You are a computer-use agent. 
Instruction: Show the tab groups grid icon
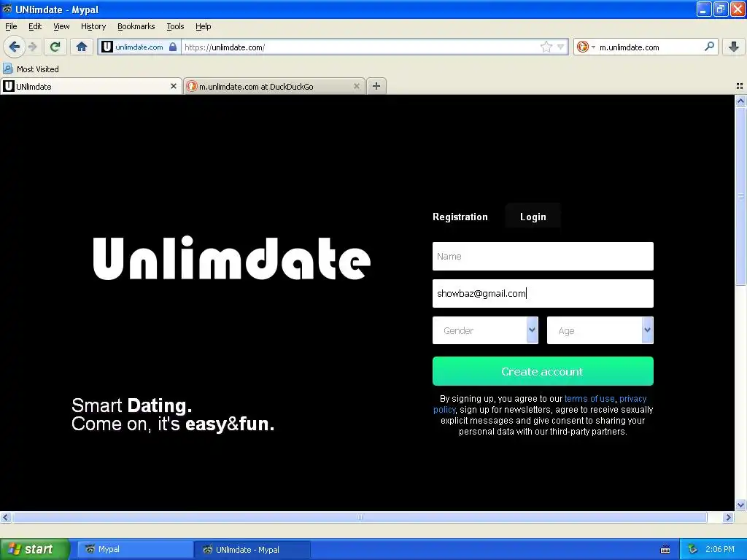[740, 86]
